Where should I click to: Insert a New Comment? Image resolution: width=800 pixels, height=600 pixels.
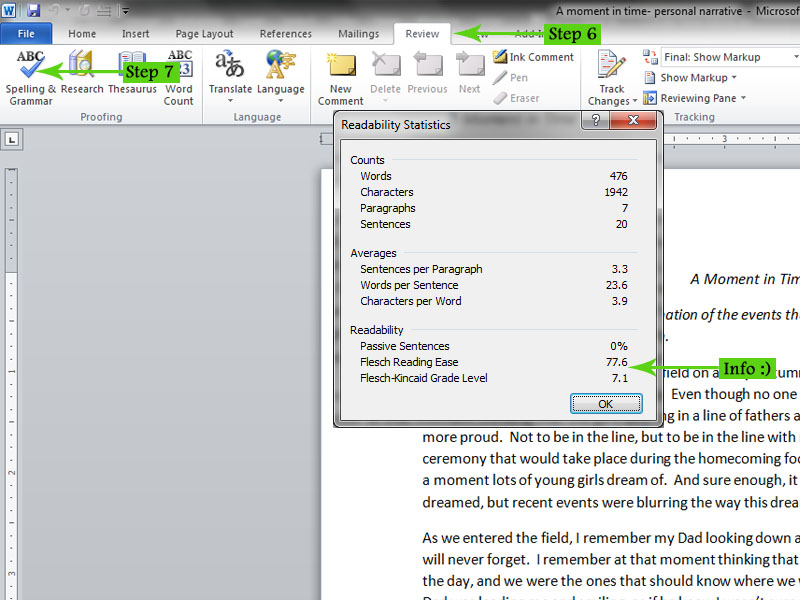[x=340, y=79]
